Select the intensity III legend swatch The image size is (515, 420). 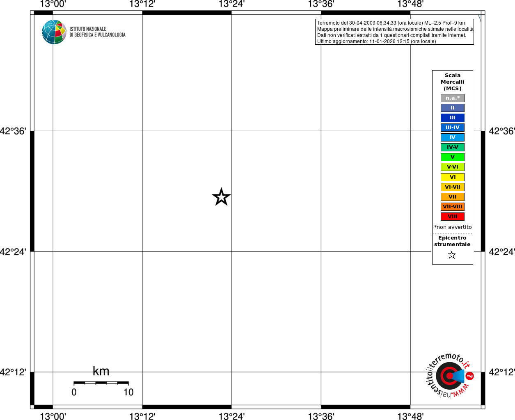coord(453,118)
